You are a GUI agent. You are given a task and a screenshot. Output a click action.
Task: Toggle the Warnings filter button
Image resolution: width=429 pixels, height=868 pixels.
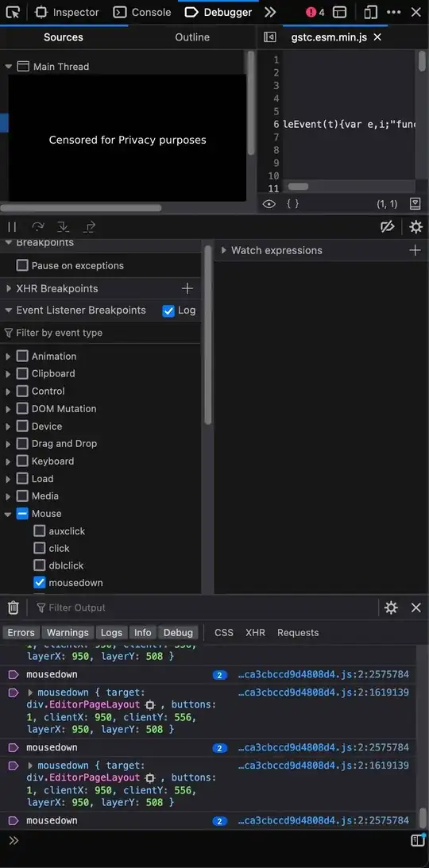pyautogui.click(x=68, y=632)
